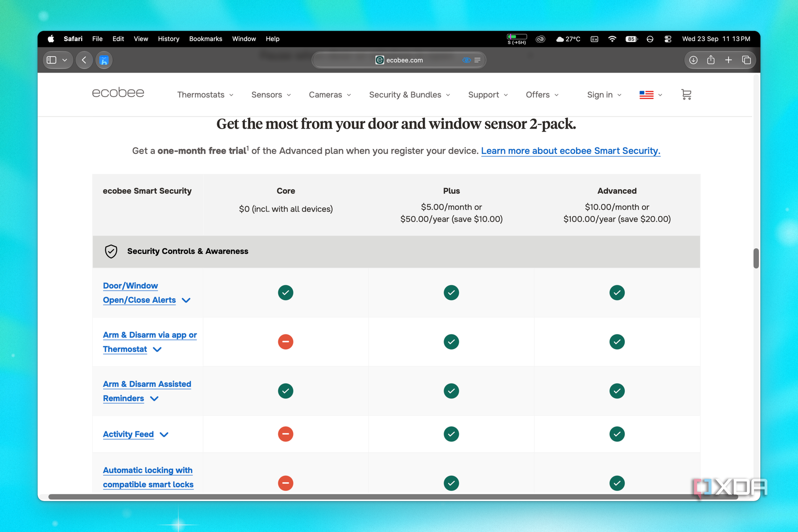The height and width of the screenshot is (532, 798).
Task: Expand the Cameras menu
Action: click(x=330, y=95)
